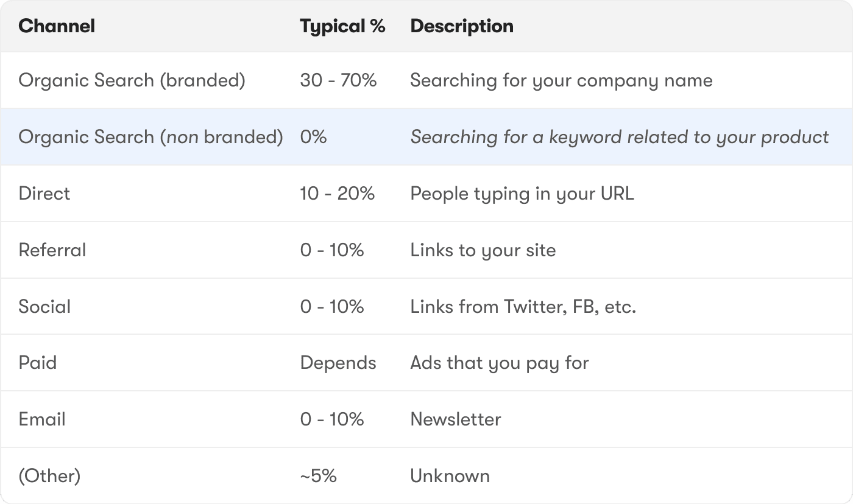Select the Email channel cell
The width and height of the screenshot is (853, 504).
tap(42, 419)
